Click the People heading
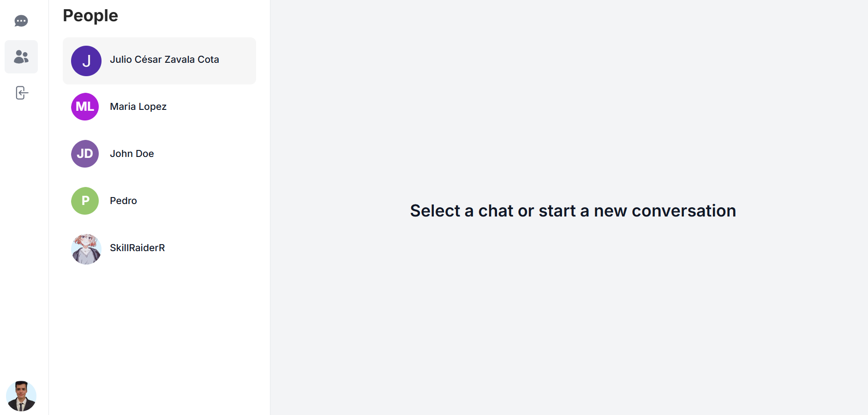Screen dimensions: 868x415 (x=90, y=16)
